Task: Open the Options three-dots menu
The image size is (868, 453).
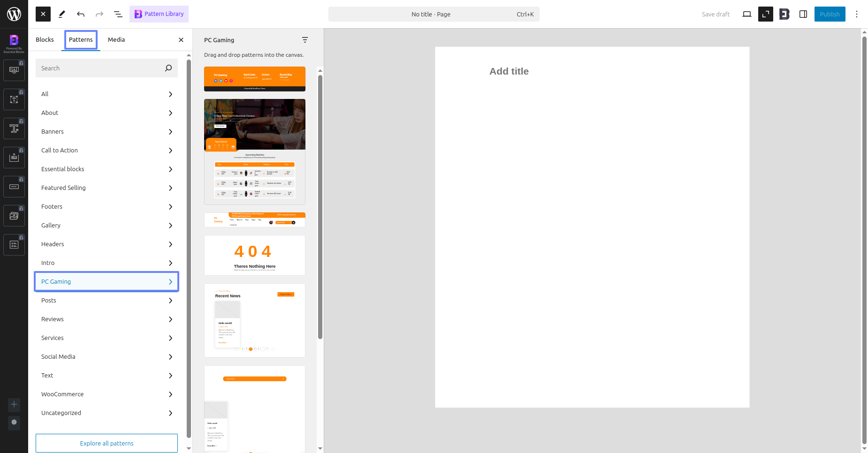Action: pos(857,14)
